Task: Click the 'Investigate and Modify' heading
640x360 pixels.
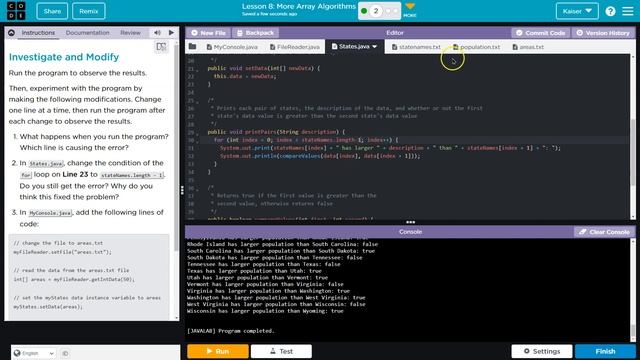Action: [64, 57]
